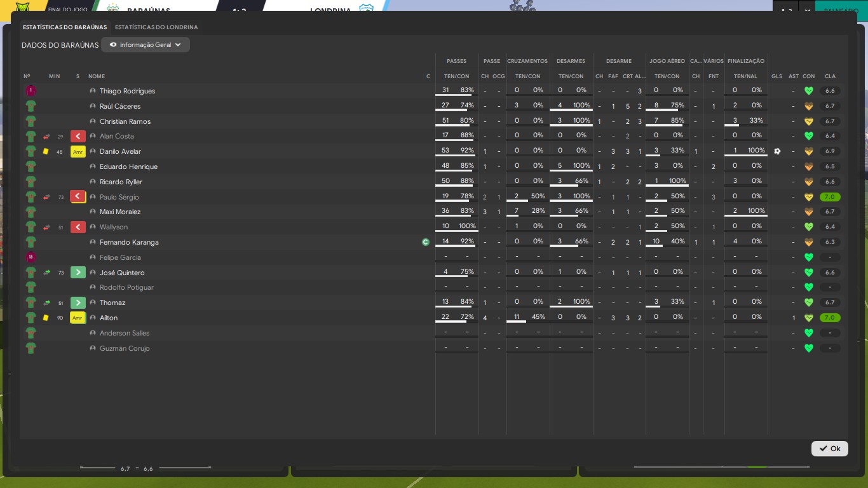Click the CRUZAMENTOS column group header
The image size is (868, 488).
(x=527, y=61)
